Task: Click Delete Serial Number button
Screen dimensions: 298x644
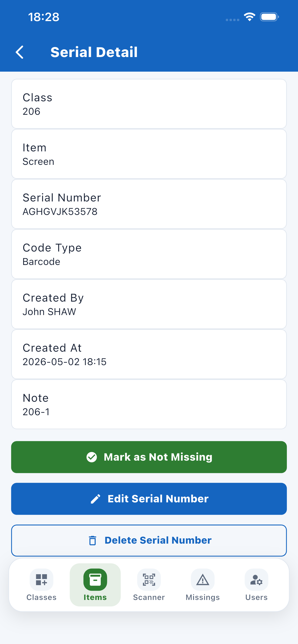Action: tap(149, 541)
